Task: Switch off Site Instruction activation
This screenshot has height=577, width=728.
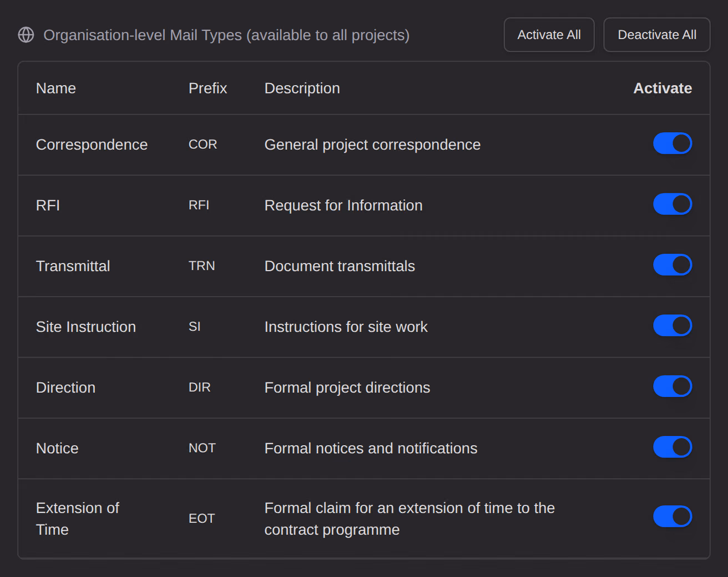Action: 673,325
